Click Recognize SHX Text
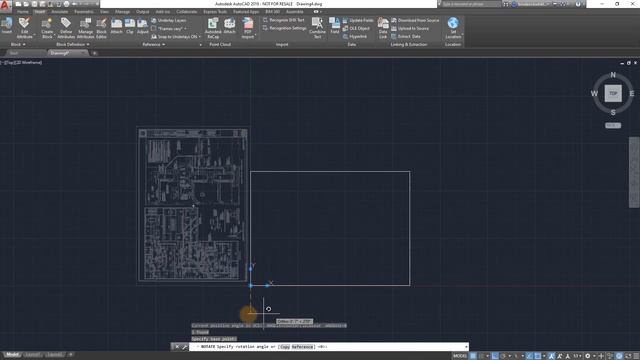This screenshot has height=360, width=640. coord(284,20)
